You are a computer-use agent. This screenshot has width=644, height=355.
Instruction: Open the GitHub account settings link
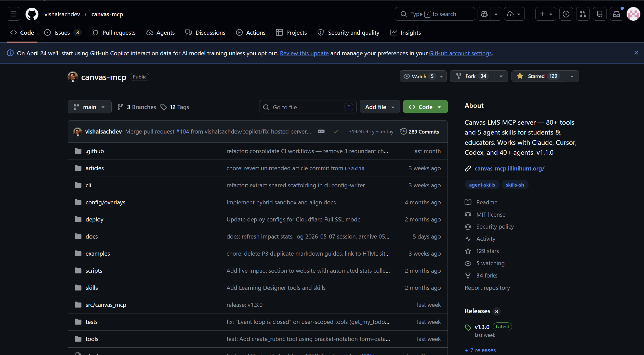coord(461,53)
